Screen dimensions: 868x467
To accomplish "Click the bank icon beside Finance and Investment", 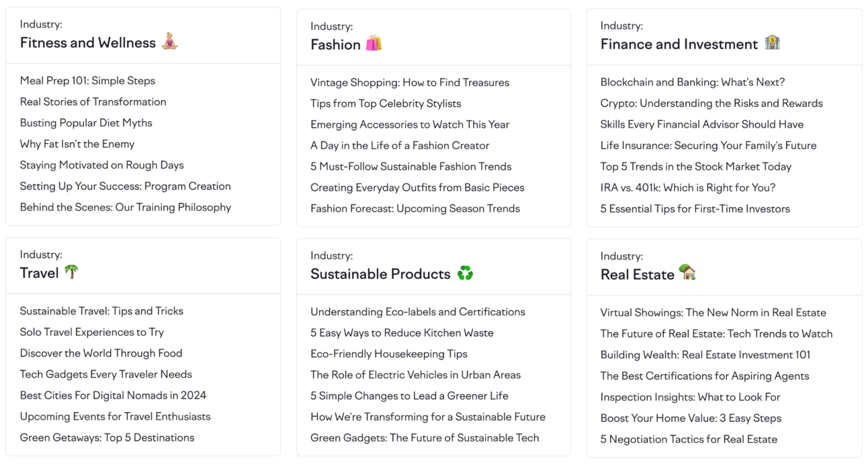I will click(772, 43).
